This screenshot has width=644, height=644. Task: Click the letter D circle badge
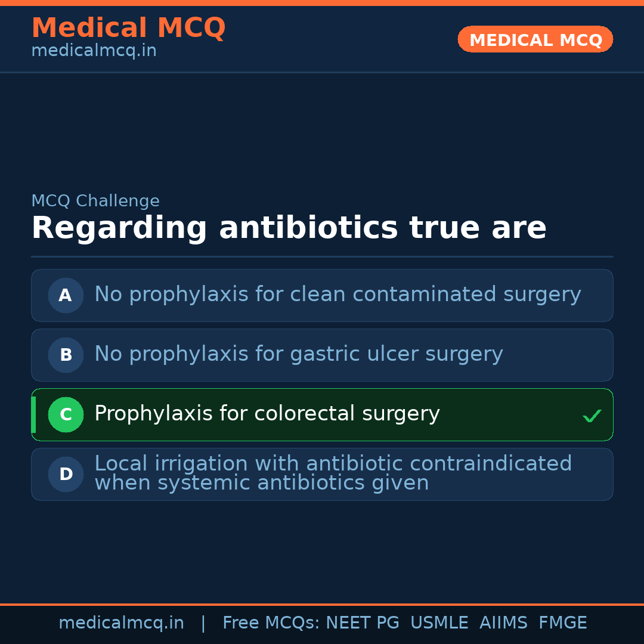point(66,474)
